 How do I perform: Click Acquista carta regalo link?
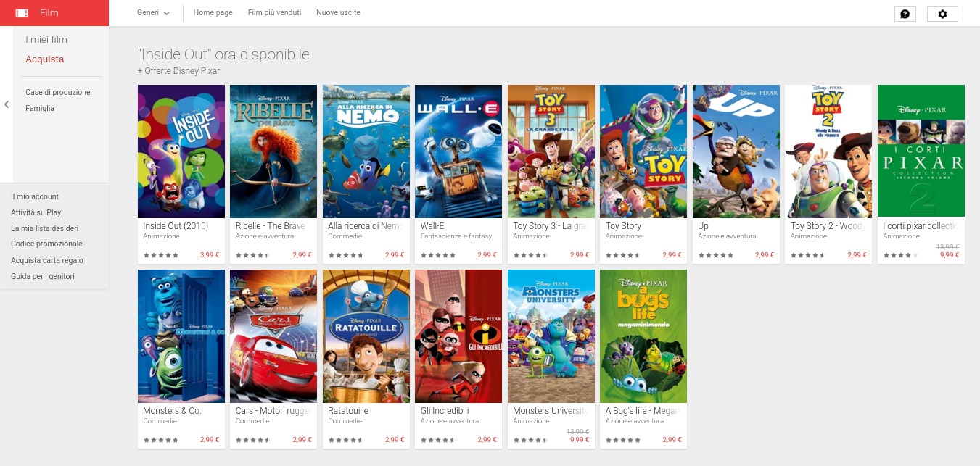(x=47, y=260)
